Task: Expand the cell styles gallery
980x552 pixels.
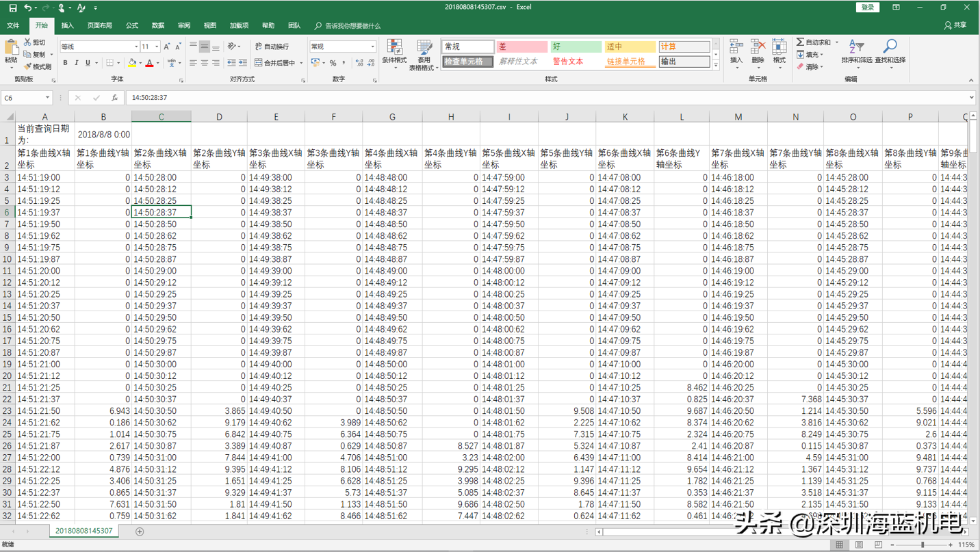Action: click(716, 66)
